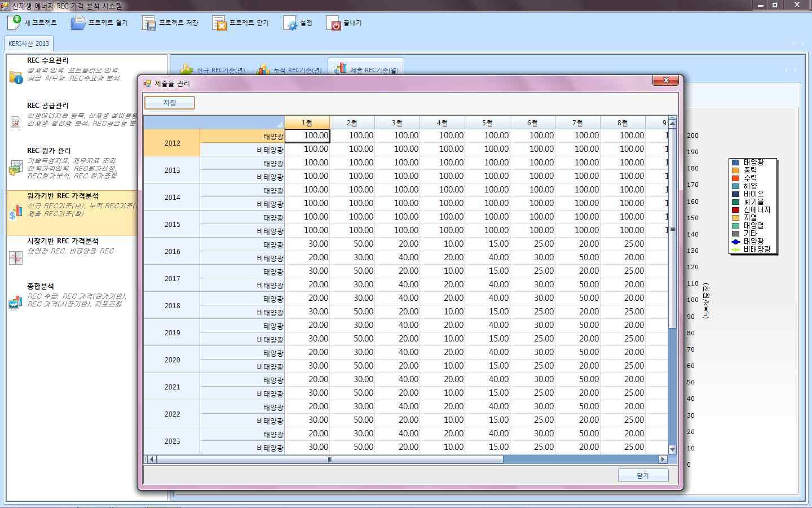The width and height of the screenshot is (812, 508).
Task: Click 2021 태양광 row label
Action: [x=242, y=380]
